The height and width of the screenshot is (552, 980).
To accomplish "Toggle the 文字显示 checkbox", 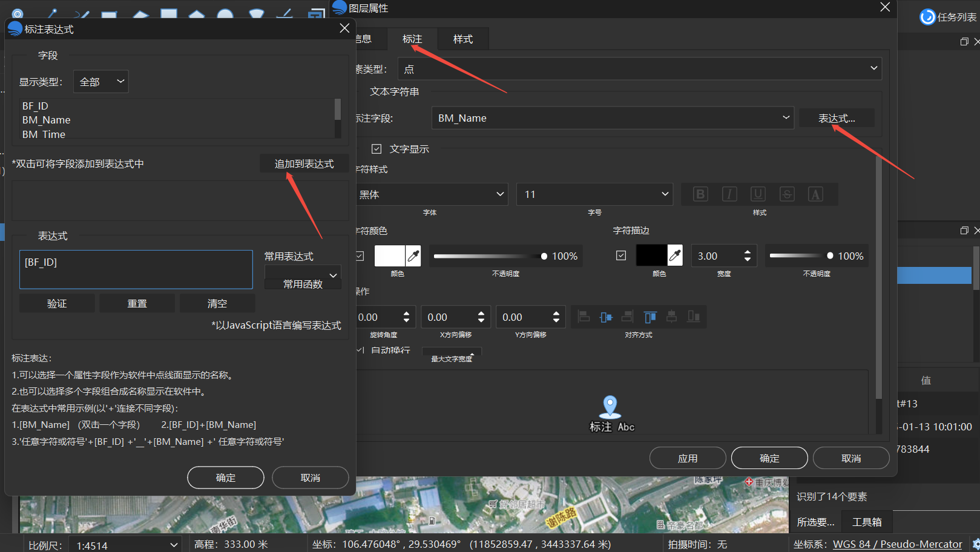I will pos(377,148).
